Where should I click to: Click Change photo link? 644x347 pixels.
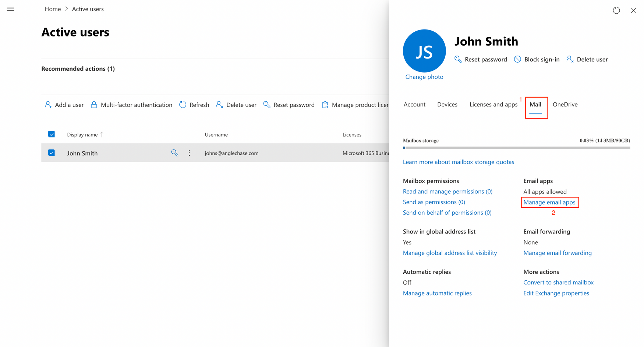[x=424, y=77]
